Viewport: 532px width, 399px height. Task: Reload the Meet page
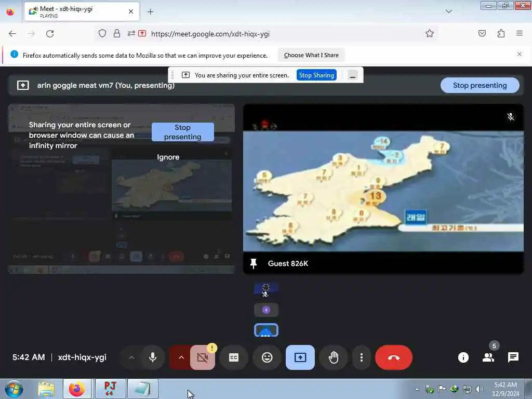[50, 34]
